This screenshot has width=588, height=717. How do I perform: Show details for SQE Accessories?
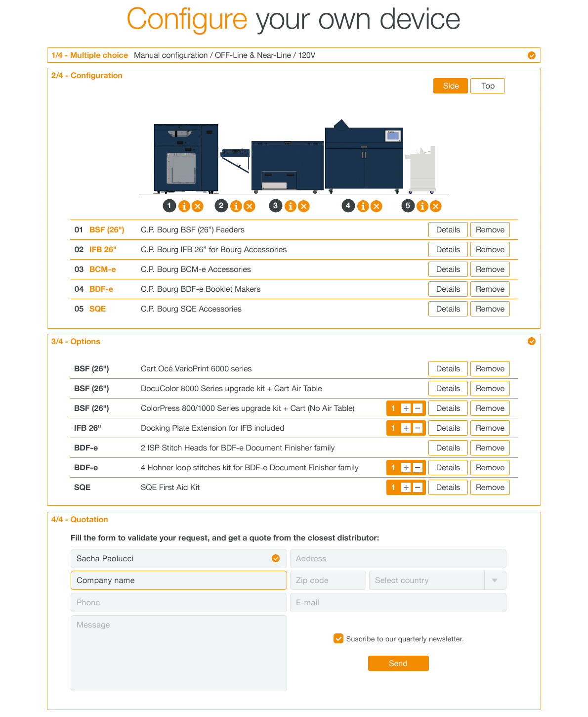448,309
